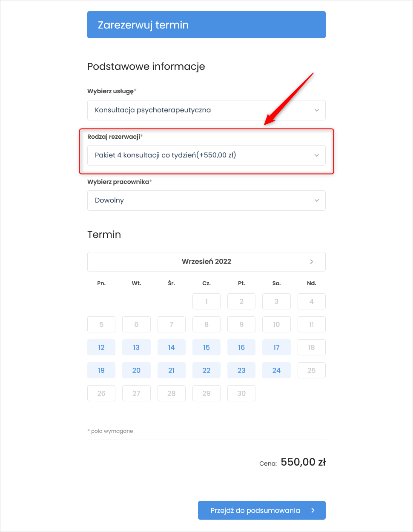This screenshot has height=532, width=413.
Task: Select day 15 in Wrzesień 2022
Action: click(x=206, y=347)
